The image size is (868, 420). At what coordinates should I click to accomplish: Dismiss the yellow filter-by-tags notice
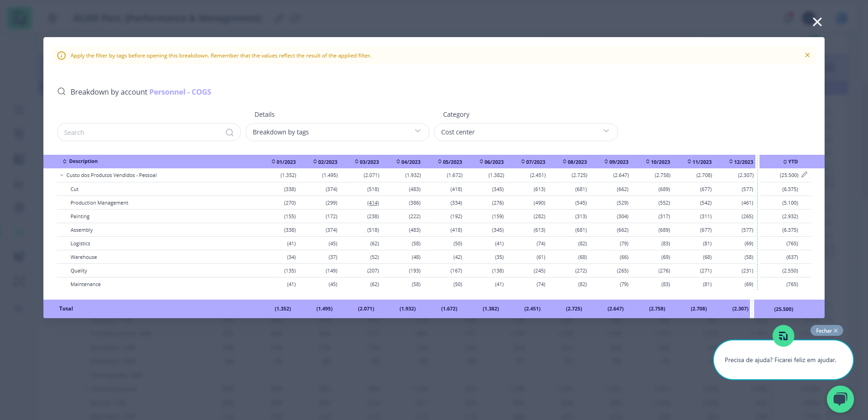(807, 55)
